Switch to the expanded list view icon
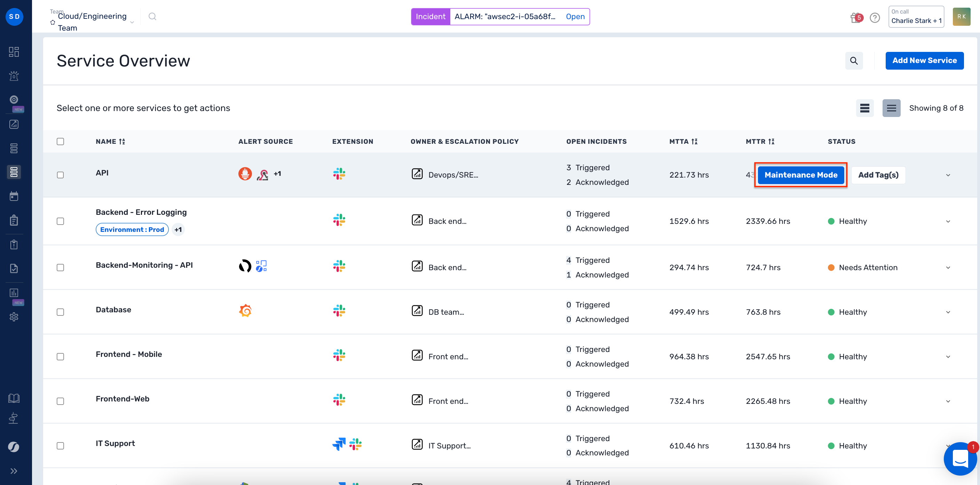Image resolution: width=980 pixels, height=485 pixels. pyautogui.click(x=891, y=108)
